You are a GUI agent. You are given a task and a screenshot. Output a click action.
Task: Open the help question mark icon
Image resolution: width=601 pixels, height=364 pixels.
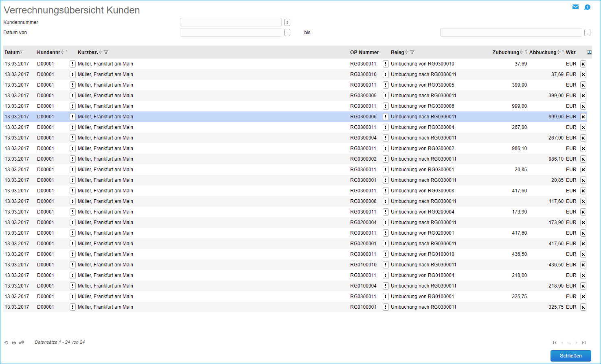click(587, 7)
